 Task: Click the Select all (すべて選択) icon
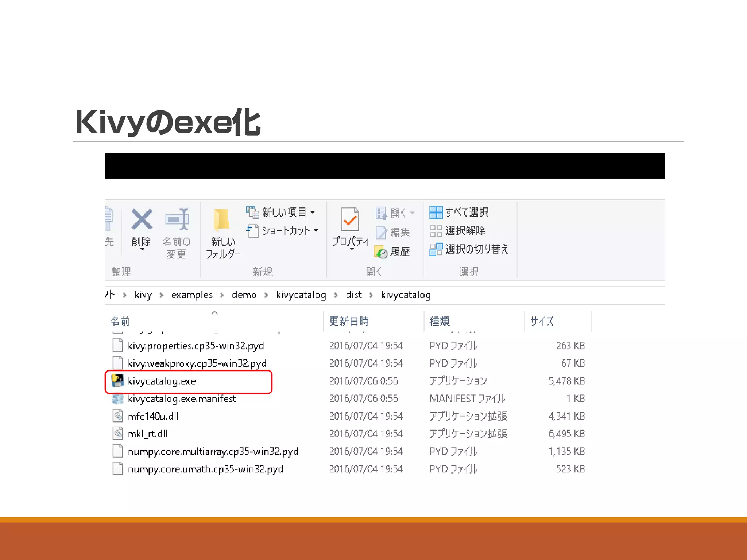pyautogui.click(x=436, y=212)
